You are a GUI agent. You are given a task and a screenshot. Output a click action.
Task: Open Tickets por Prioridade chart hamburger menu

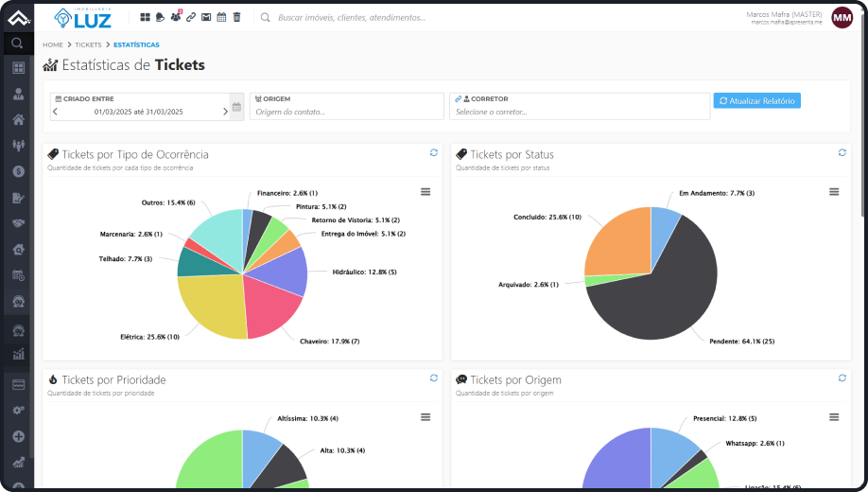(x=425, y=417)
